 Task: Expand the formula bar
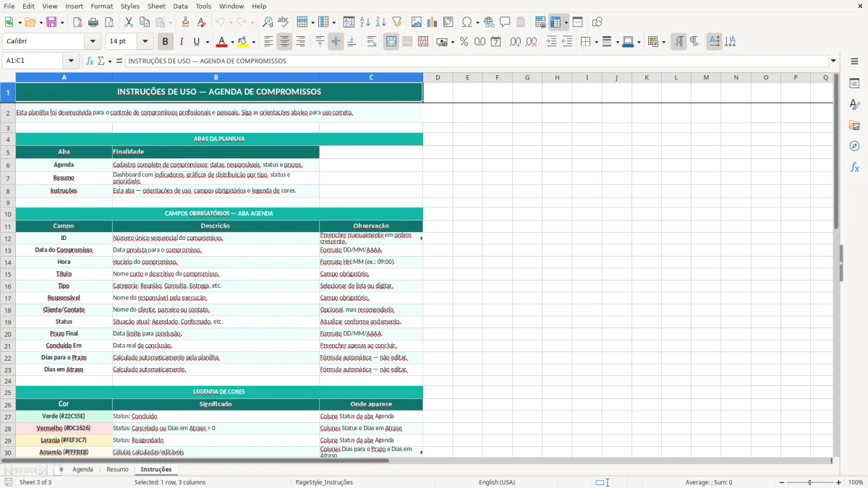(x=833, y=61)
